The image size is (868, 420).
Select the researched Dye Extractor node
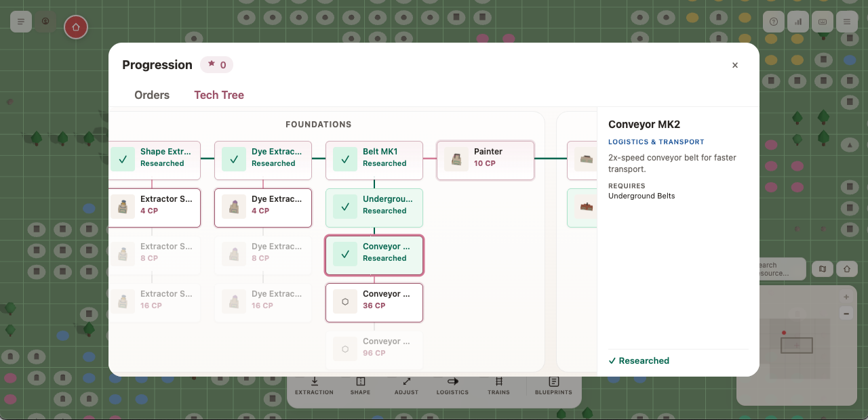(x=263, y=161)
